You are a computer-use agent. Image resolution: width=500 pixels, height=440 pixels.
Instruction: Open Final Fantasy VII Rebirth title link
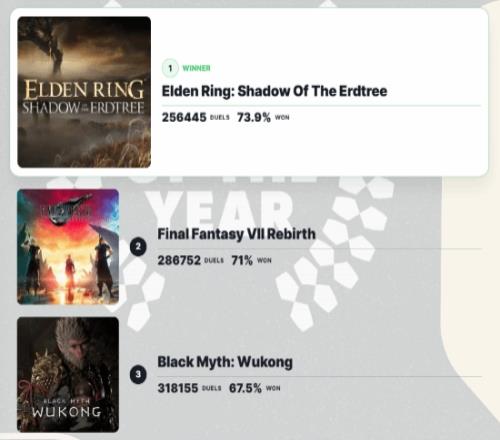(236, 234)
